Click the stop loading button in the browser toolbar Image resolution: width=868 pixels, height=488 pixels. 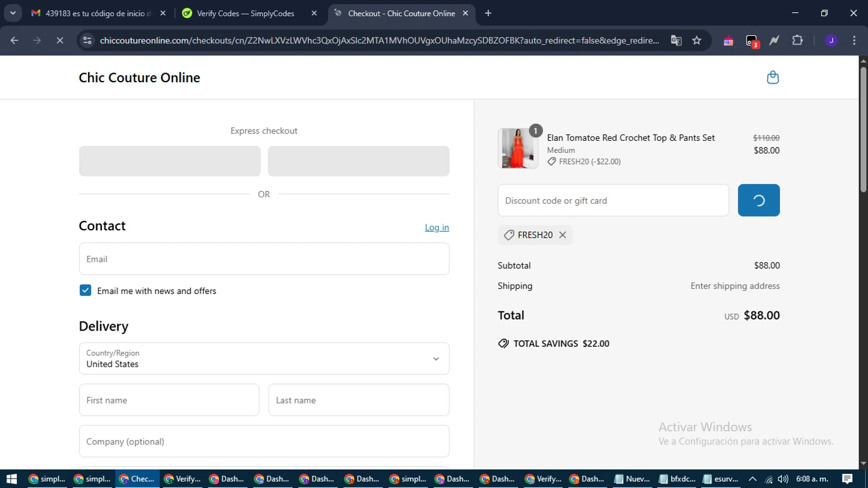(x=60, y=41)
